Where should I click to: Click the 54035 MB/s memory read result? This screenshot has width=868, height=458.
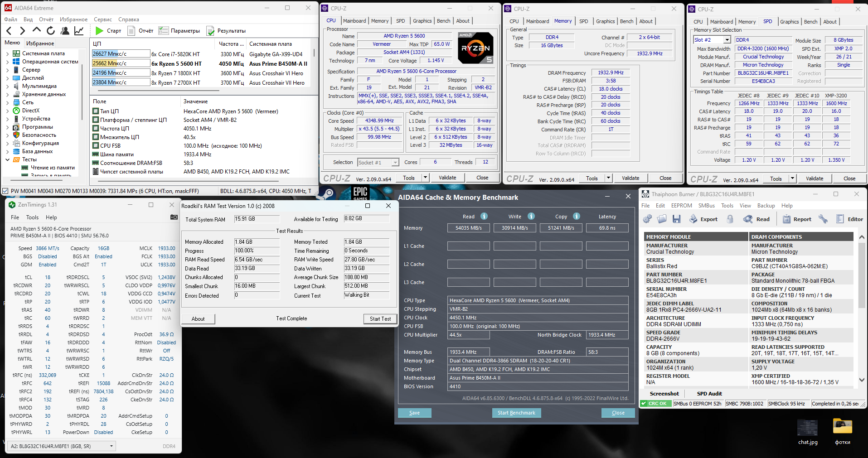[469, 228]
